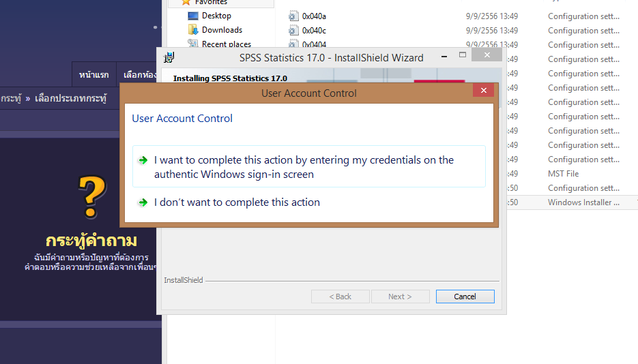Image resolution: width=638 pixels, height=364 pixels.
Task: Select the 0x040c file in Explorer
Action: (x=314, y=31)
